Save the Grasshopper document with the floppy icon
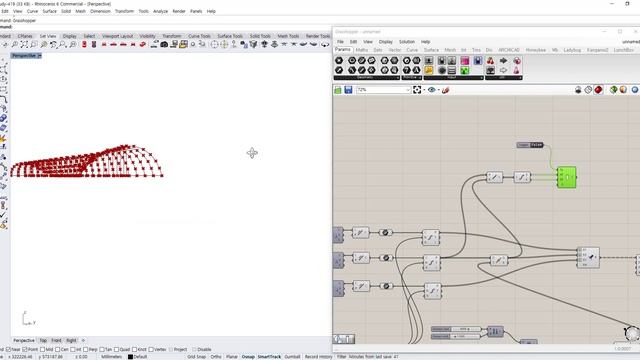The height and width of the screenshot is (360, 640). (x=348, y=90)
